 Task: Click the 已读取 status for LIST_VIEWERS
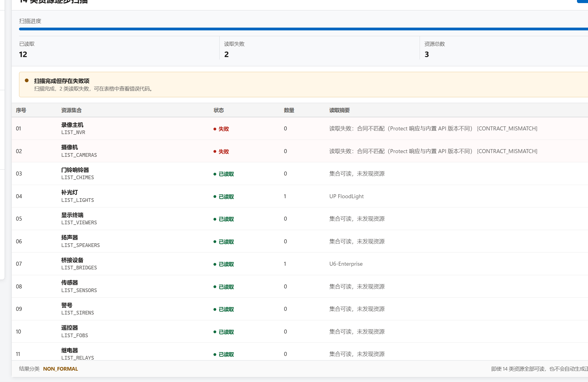(224, 219)
